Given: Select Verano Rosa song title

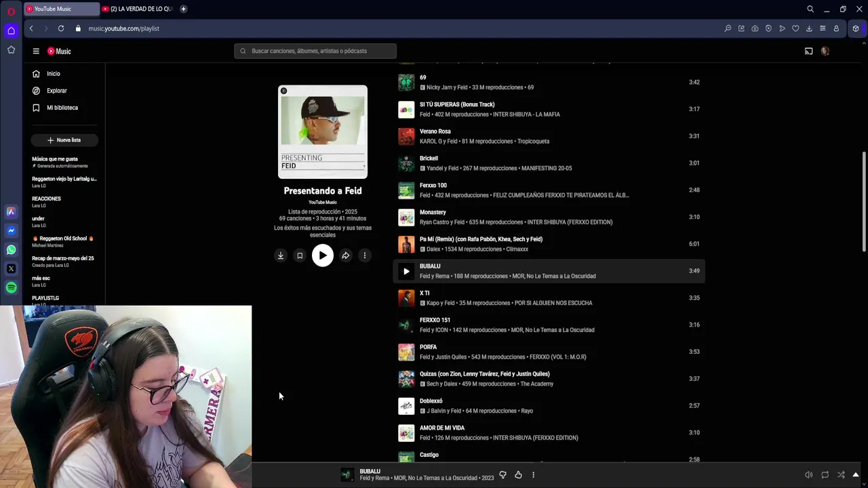Looking at the screenshot, I should [435, 131].
